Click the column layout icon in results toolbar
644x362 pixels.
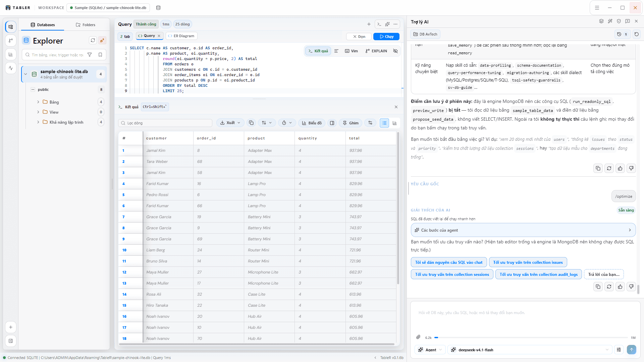pos(332,123)
